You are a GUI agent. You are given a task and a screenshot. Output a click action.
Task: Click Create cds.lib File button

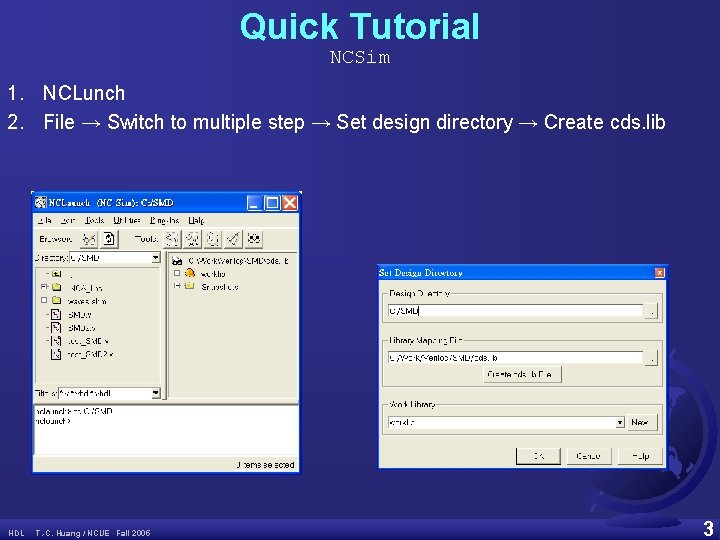[x=522, y=374]
